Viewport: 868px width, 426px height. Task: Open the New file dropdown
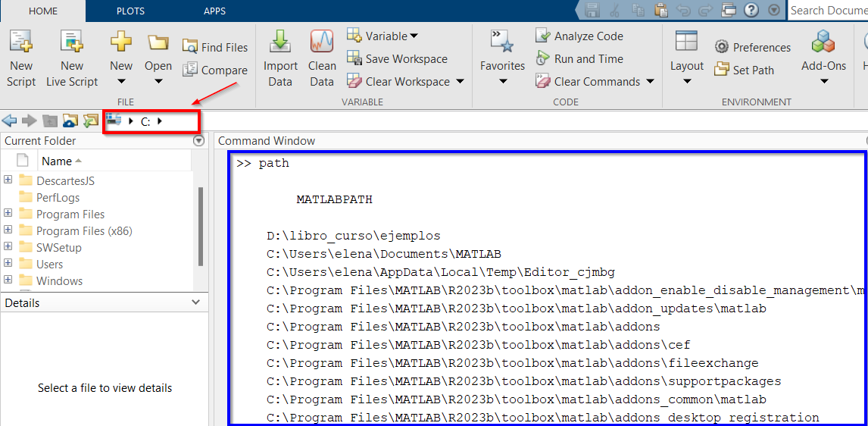(121, 58)
